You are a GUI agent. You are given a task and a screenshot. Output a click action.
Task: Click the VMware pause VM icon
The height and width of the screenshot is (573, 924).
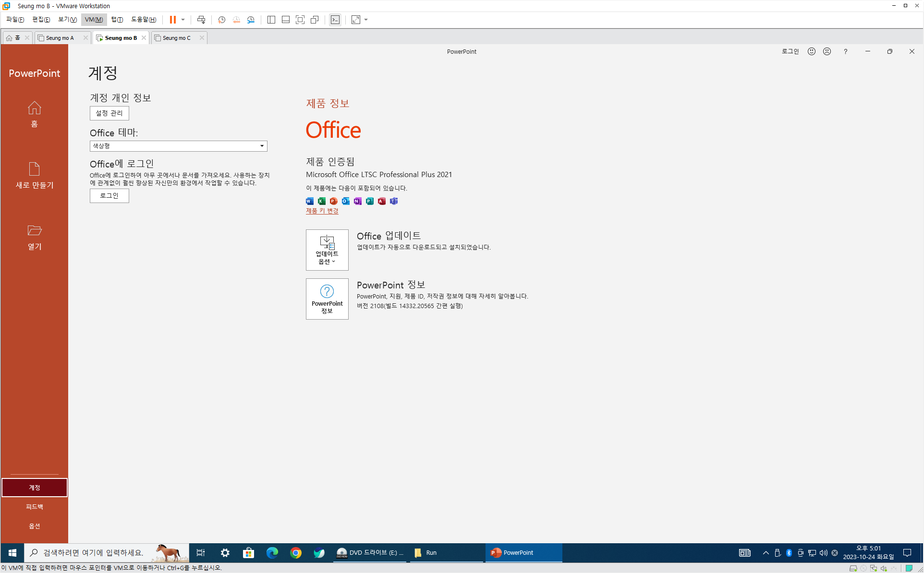(172, 20)
